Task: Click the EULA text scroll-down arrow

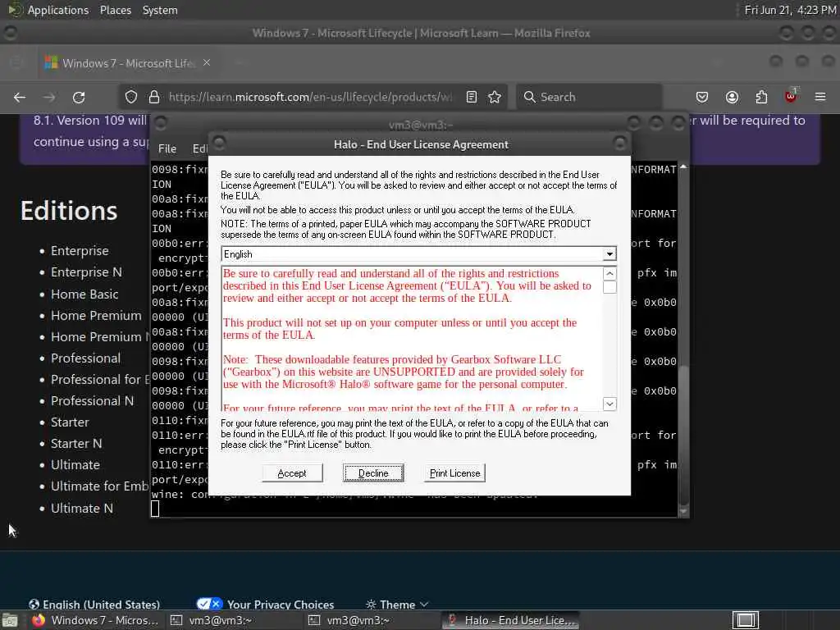Action: (x=609, y=404)
